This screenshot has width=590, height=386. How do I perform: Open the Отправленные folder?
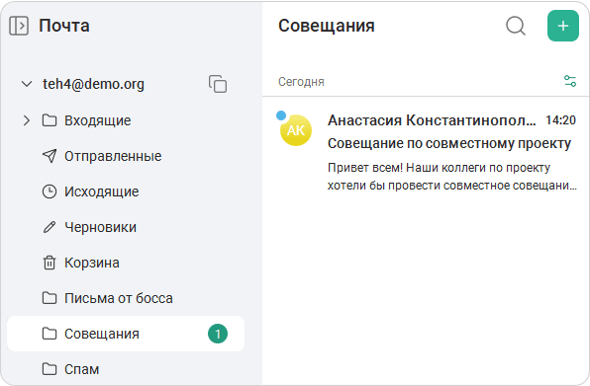(126, 156)
